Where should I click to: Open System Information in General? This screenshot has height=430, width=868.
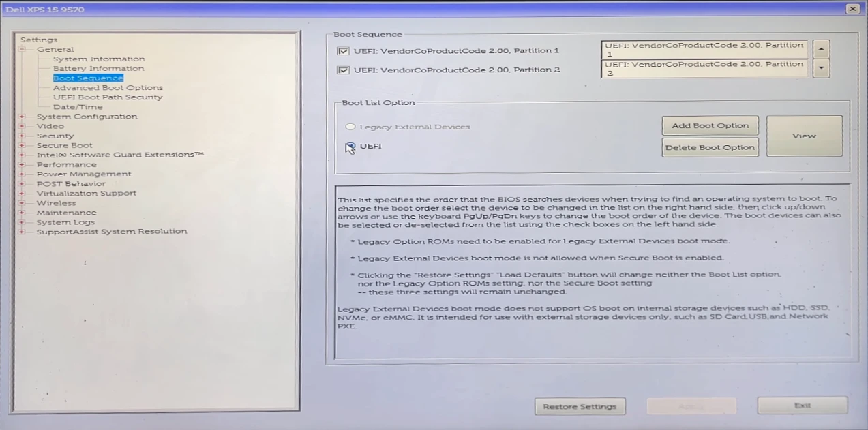99,59
